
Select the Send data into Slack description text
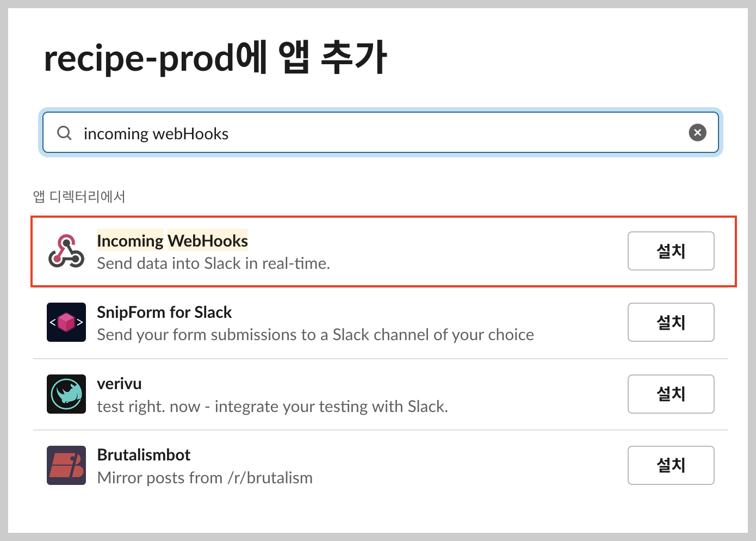213,263
